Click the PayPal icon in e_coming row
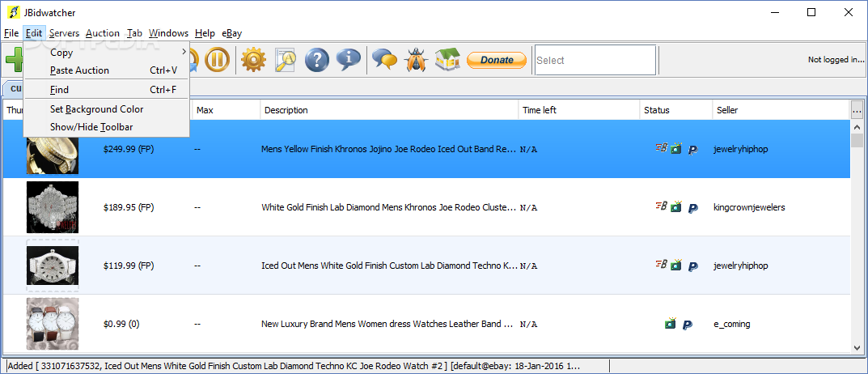 pos(687,324)
